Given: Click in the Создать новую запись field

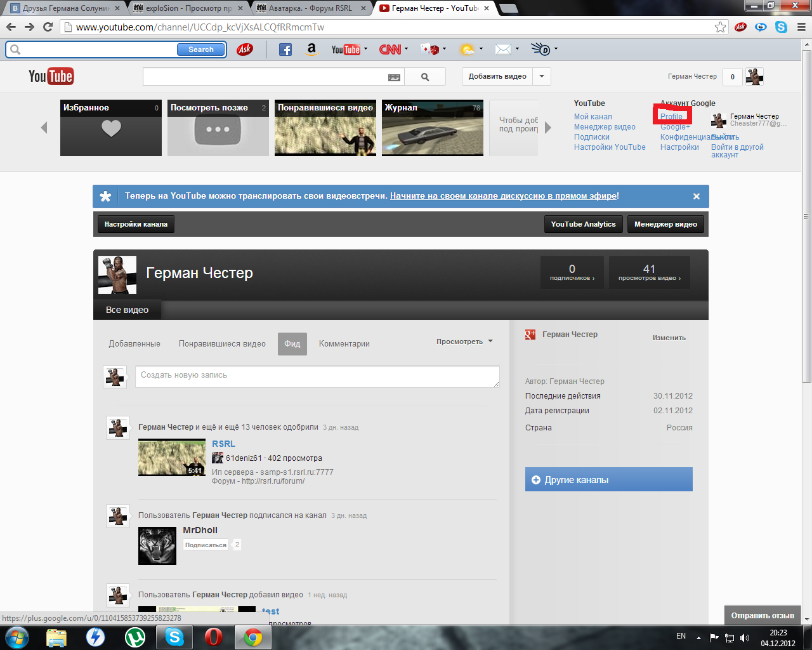Looking at the screenshot, I should pos(317,376).
